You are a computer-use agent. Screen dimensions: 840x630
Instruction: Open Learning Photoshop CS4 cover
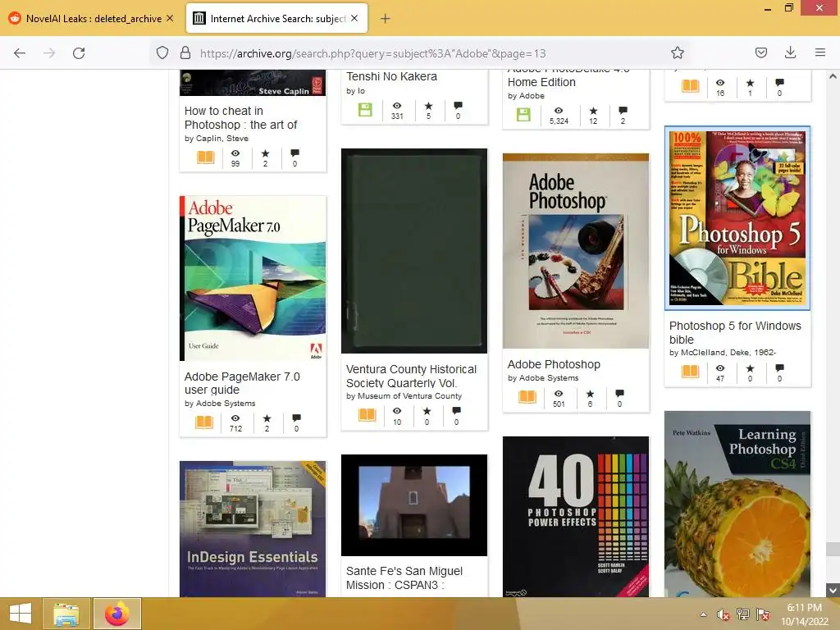[x=737, y=504]
